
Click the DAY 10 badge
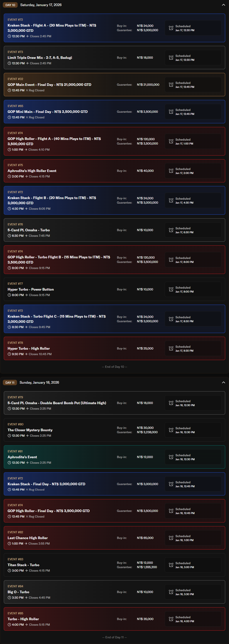pyautogui.click(x=10, y=5)
